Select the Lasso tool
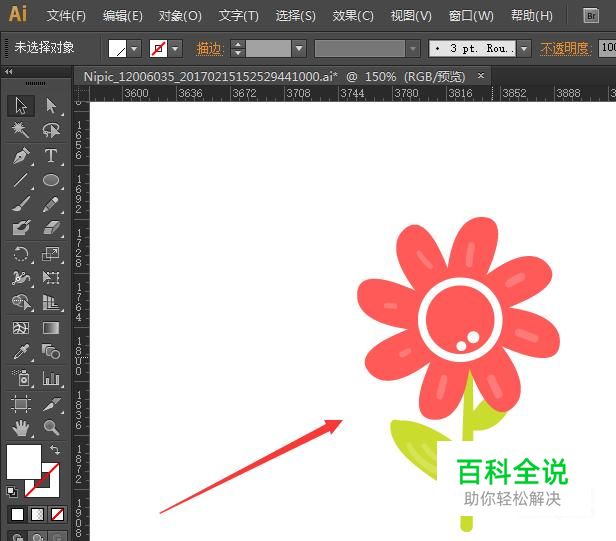The width and height of the screenshot is (616, 541). pyautogui.click(x=51, y=130)
